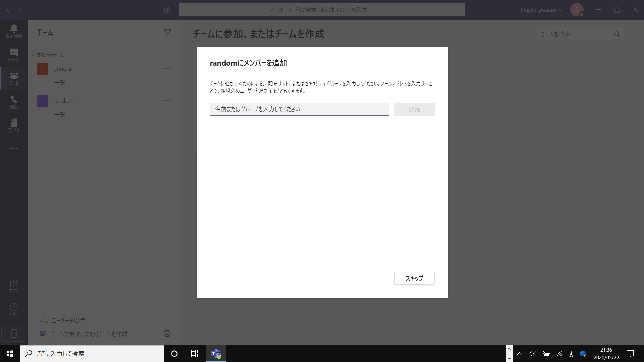Start a new chat with the compose icon
The width and height of the screenshot is (644, 362).
click(167, 10)
